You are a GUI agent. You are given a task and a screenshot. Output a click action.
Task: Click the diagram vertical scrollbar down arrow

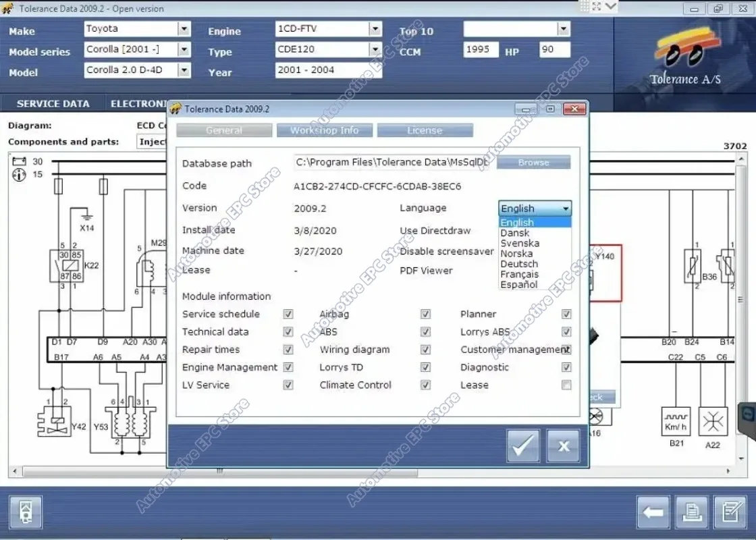click(741, 459)
